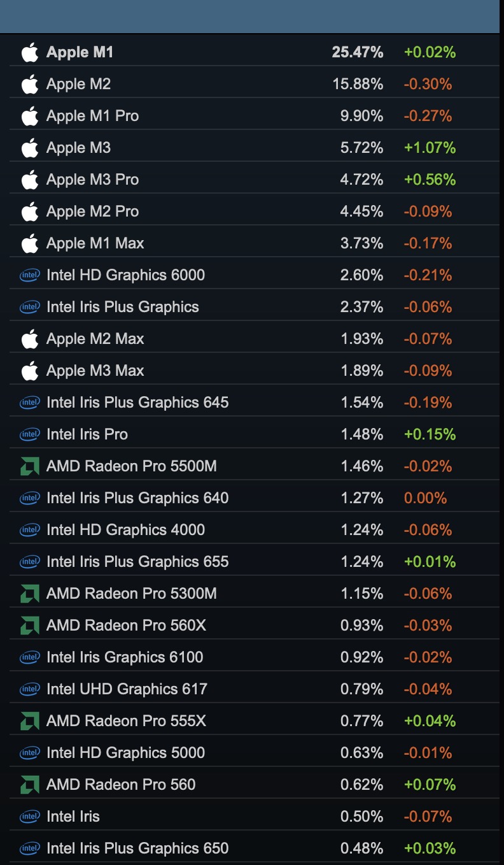Click the Intel logo beside Intel HD Graphics 6000
Screen dimensions: 504x865
(x=30, y=275)
